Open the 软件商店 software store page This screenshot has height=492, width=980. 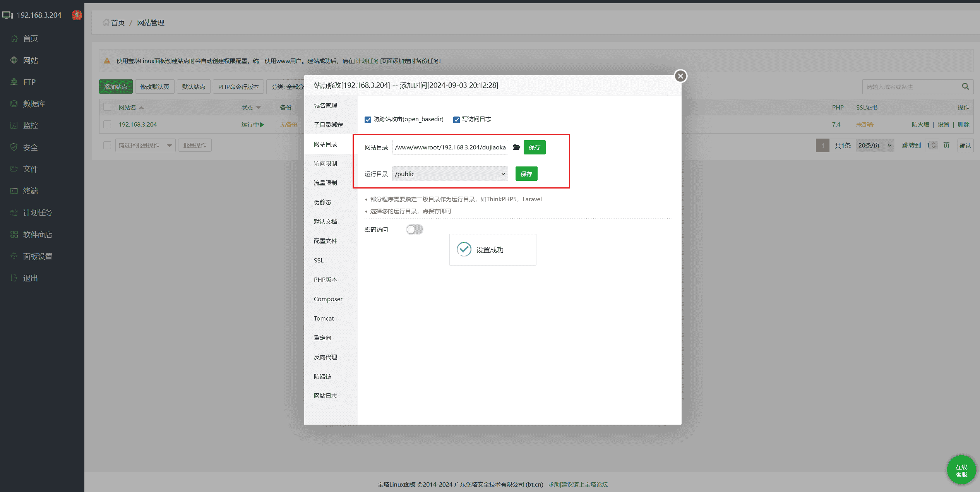click(37, 235)
